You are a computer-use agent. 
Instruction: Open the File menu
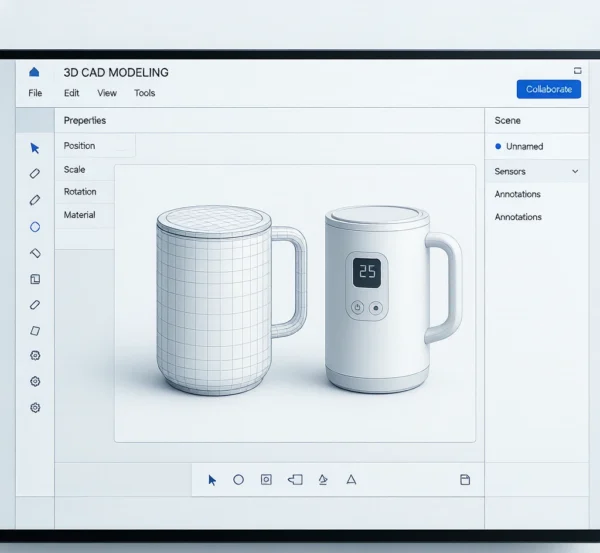pyautogui.click(x=35, y=93)
